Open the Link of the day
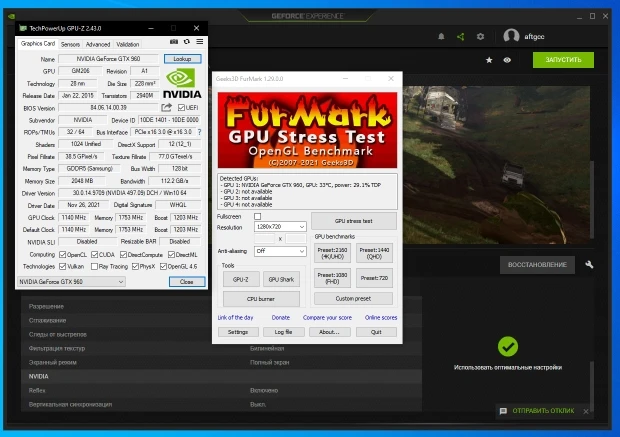Screen dimensions: 620x437 pos(235,317)
